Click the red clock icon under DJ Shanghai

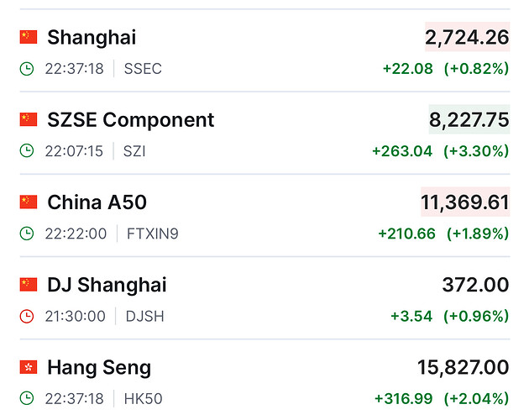[x=27, y=317]
